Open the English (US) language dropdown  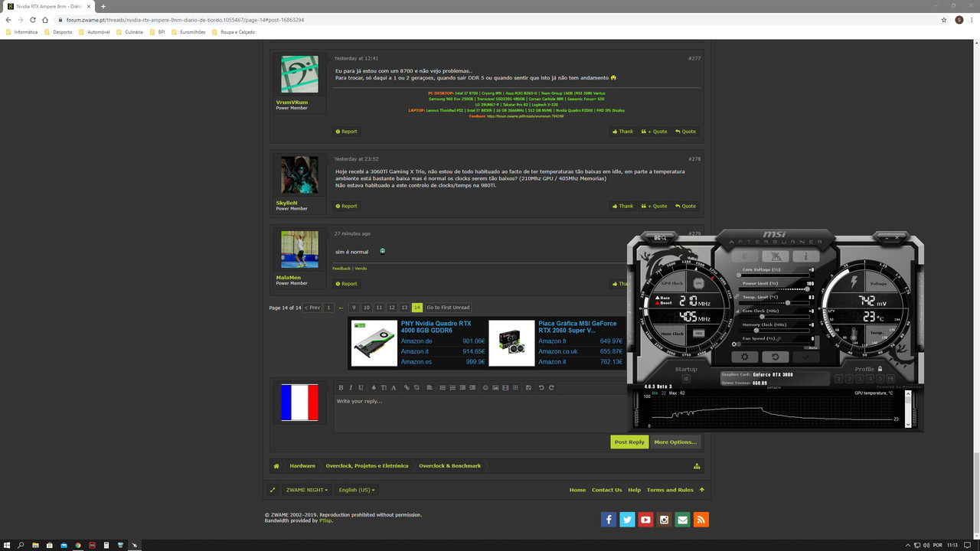[357, 490]
